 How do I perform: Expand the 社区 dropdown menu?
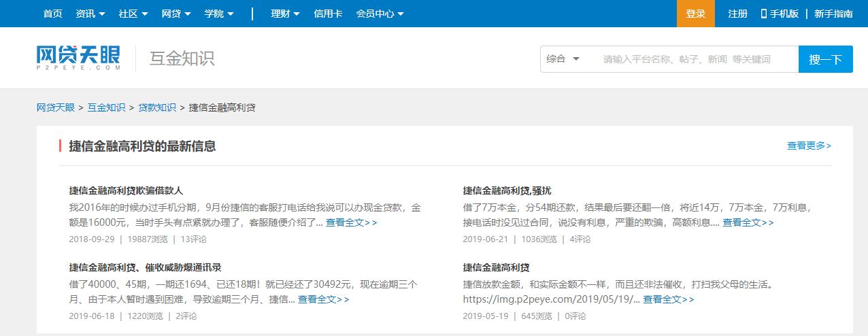point(133,14)
